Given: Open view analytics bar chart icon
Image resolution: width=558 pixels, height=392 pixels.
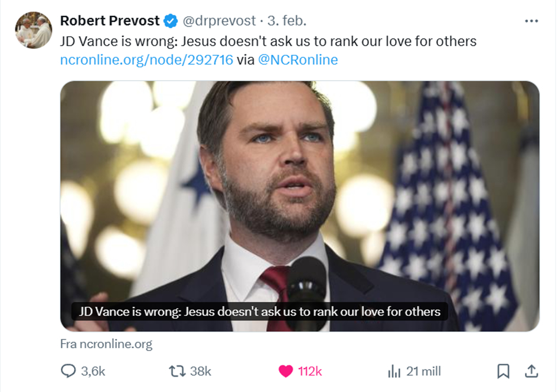Looking at the screenshot, I should [394, 371].
